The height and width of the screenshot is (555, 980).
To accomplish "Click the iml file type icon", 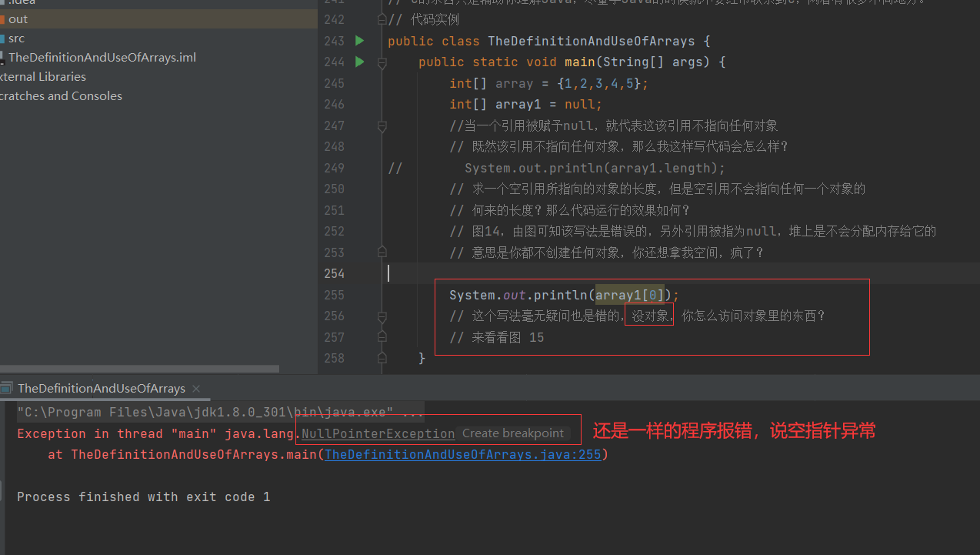I will click(2, 58).
